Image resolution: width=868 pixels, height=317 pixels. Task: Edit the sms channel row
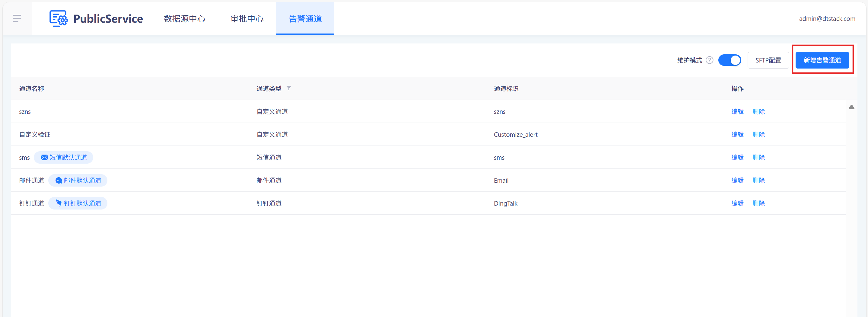coord(737,158)
